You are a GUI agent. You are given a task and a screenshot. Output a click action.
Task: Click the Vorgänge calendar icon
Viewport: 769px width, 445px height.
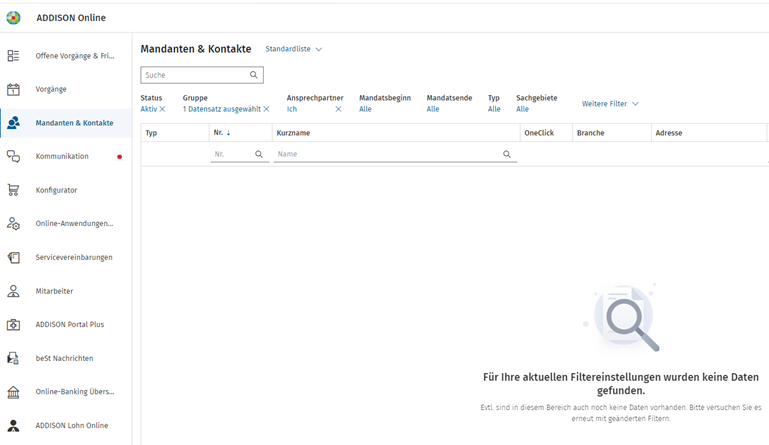coord(13,89)
